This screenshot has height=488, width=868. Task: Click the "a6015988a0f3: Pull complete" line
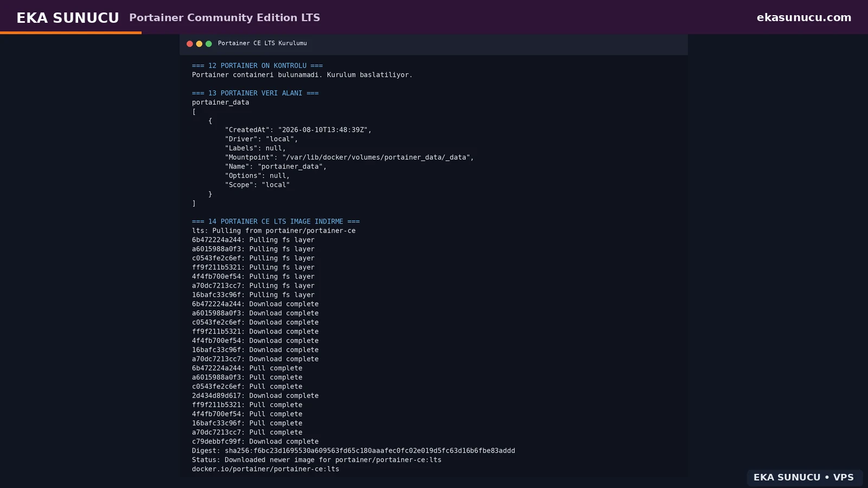coord(247,378)
